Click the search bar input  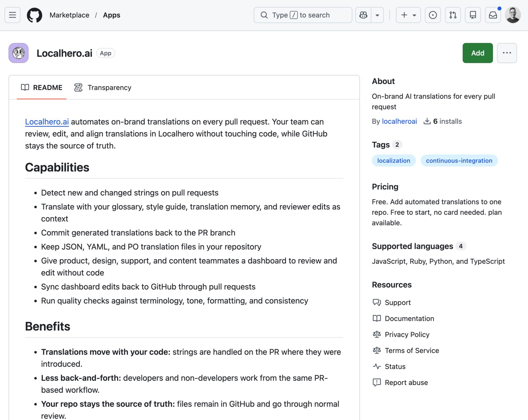coord(303,15)
